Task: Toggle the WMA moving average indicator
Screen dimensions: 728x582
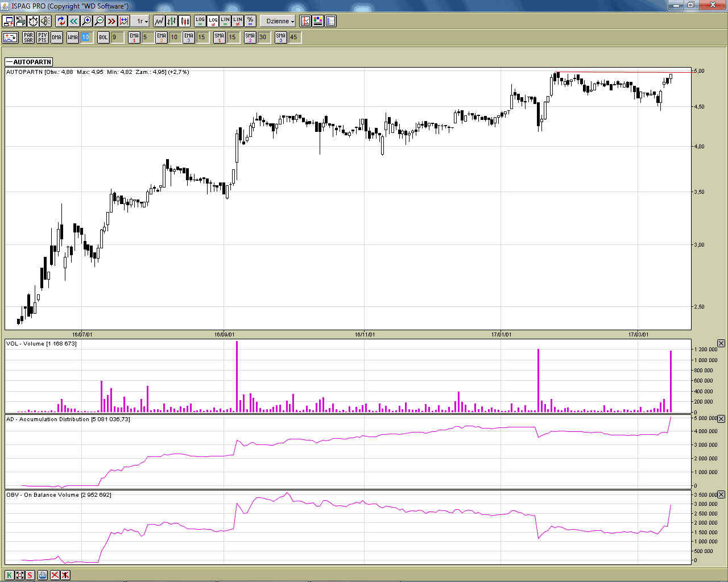Action: tap(72, 38)
